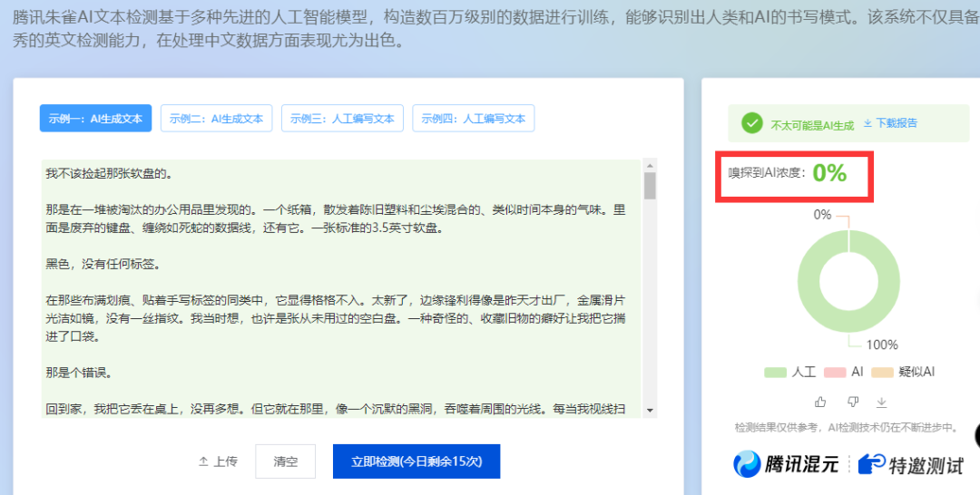Image resolution: width=980 pixels, height=495 pixels.
Task: Start detection with 立即检测 button
Action: (416, 461)
